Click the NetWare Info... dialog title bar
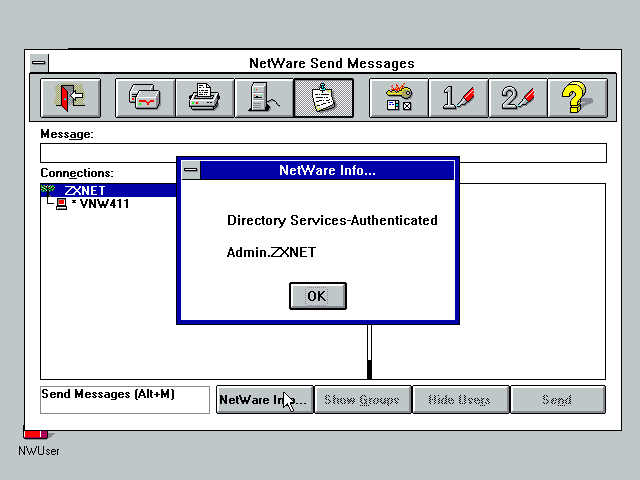 pos(327,170)
